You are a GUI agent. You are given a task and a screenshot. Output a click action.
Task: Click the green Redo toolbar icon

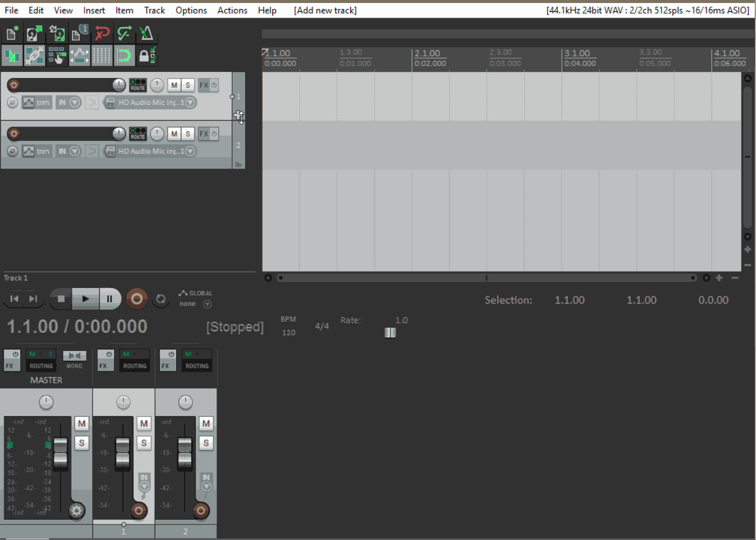125,34
